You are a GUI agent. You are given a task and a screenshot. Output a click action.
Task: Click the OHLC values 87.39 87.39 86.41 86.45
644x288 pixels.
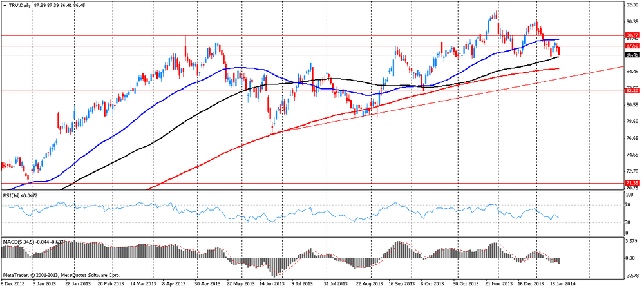(59, 5)
